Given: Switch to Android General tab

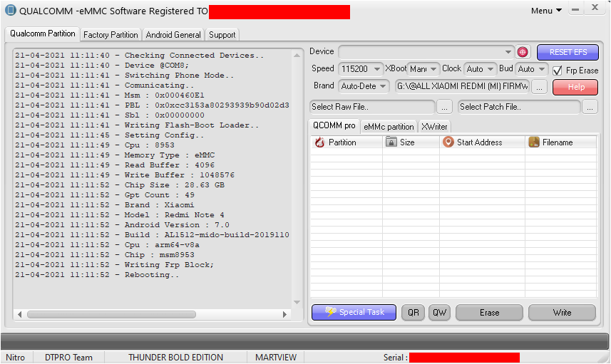Looking at the screenshot, I should tap(173, 35).
